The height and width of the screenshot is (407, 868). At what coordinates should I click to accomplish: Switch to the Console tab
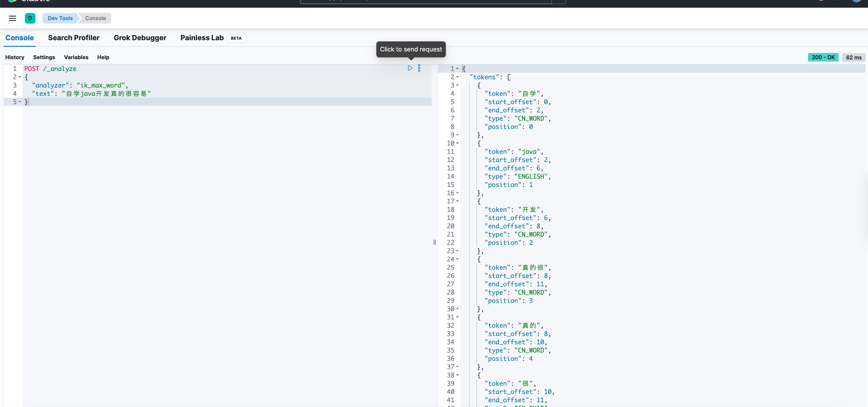[x=20, y=38]
